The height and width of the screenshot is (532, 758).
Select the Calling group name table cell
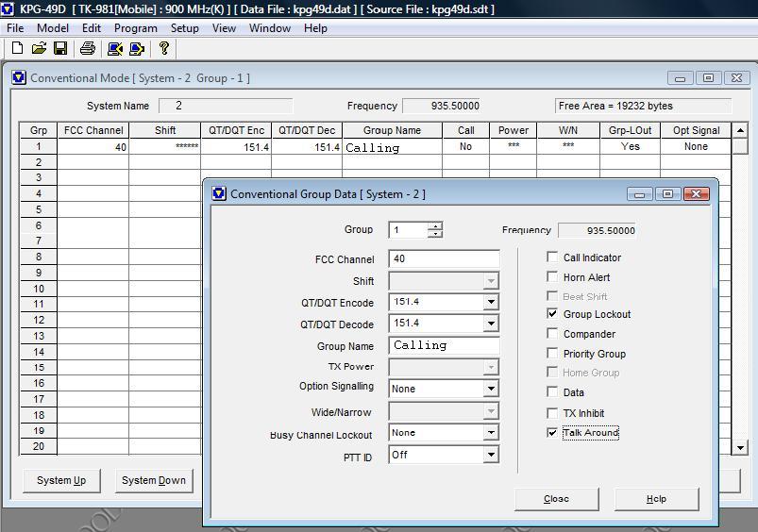[392, 147]
